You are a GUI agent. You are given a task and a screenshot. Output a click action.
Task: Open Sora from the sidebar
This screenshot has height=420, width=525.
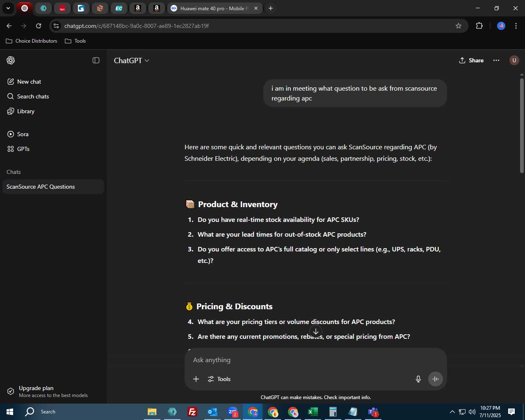pos(53,134)
